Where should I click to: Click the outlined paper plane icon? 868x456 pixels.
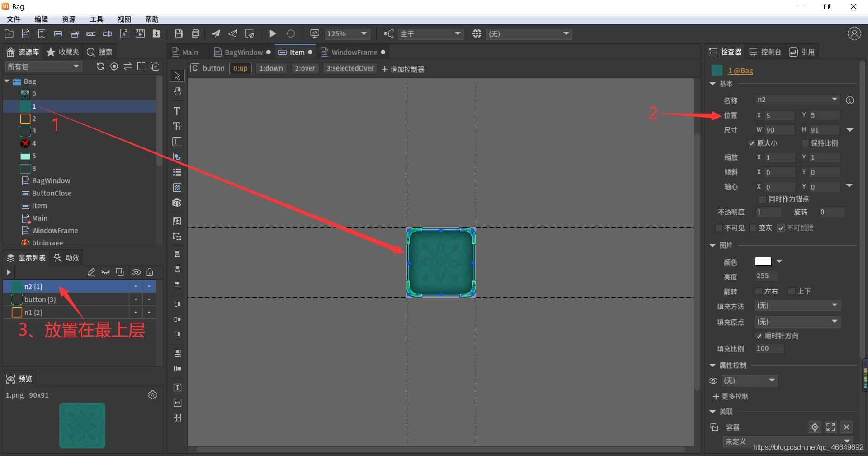pyautogui.click(x=233, y=33)
